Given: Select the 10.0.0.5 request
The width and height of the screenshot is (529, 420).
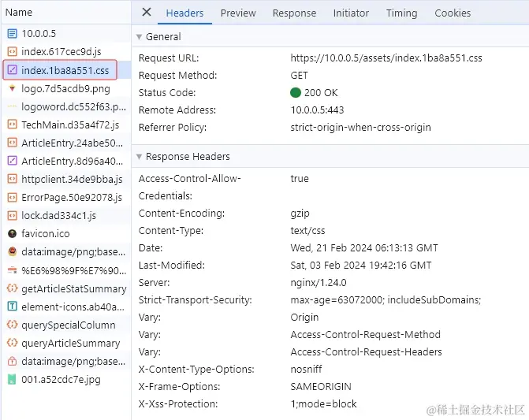Looking at the screenshot, I should (66, 33).
